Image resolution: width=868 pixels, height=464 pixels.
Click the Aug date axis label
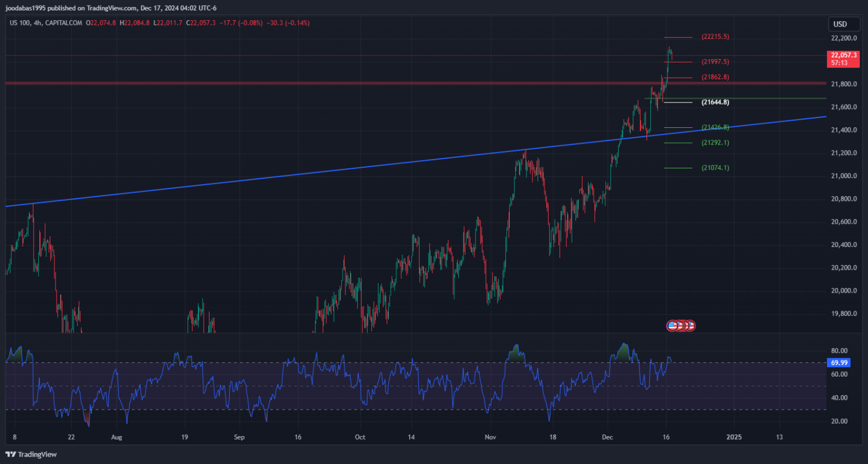116,437
